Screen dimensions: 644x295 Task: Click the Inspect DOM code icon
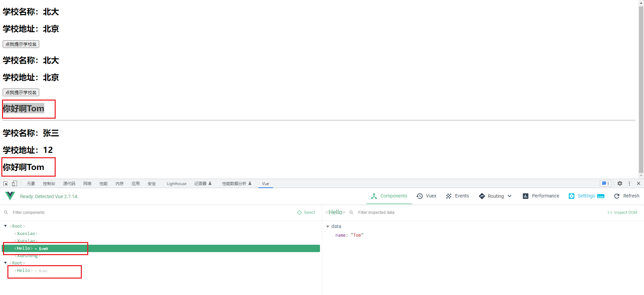click(610, 213)
